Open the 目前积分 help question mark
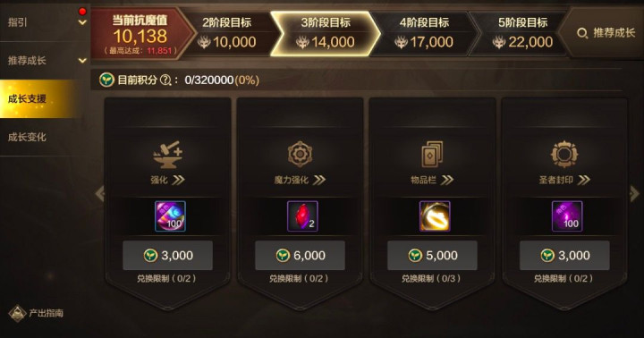The width and height of the screenshot is (644, 338). pos(165,80)
